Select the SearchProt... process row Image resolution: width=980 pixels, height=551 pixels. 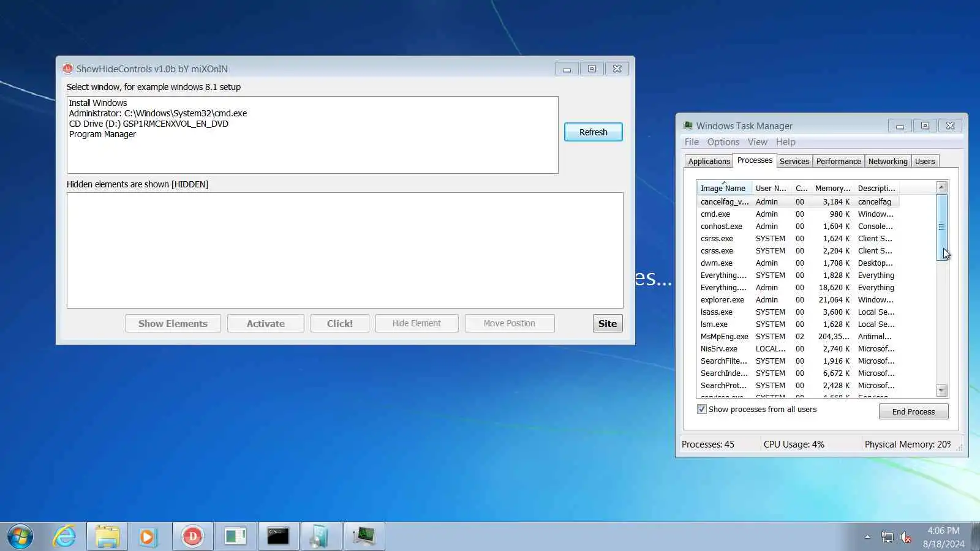tap(797, 385)
